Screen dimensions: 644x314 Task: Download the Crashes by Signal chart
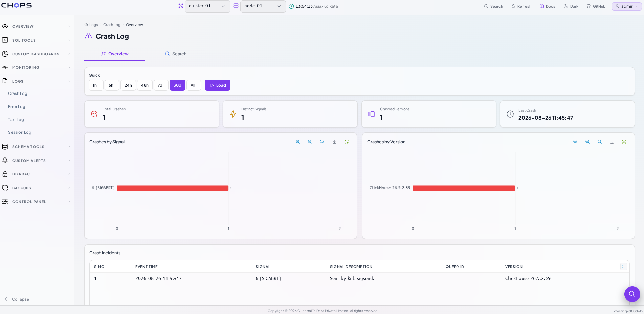[x=334, y=142]
